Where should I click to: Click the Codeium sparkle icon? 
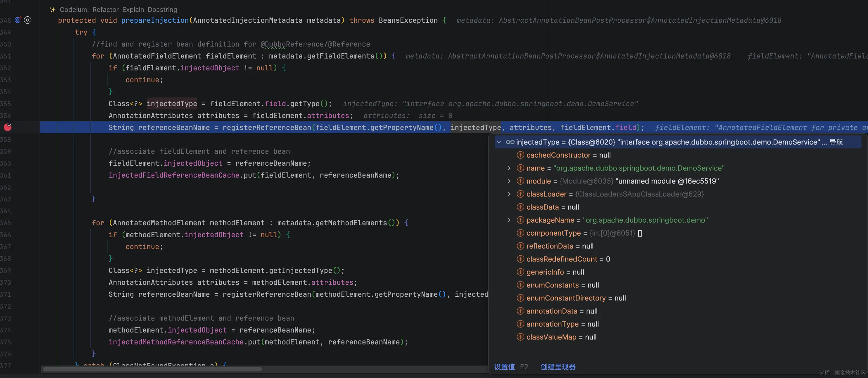coord(52,9)
